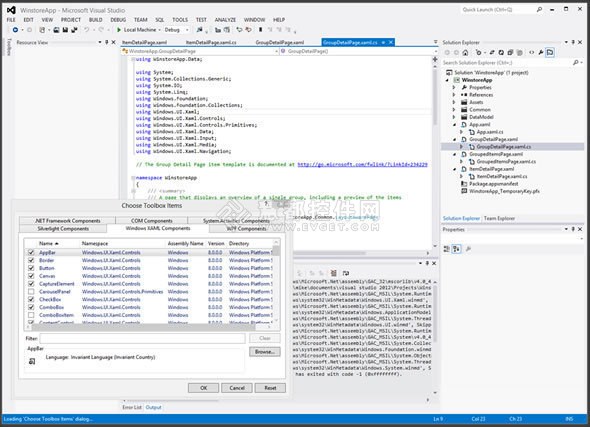The image size is (590, 427).
Task: Open the FILE menu
Action: pyautogui.click(x=11, y=20)
